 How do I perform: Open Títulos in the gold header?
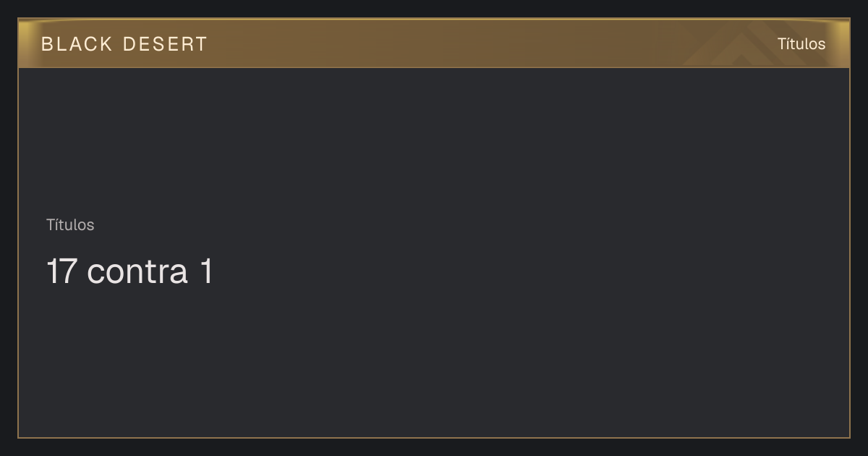[x=801, y=43]
